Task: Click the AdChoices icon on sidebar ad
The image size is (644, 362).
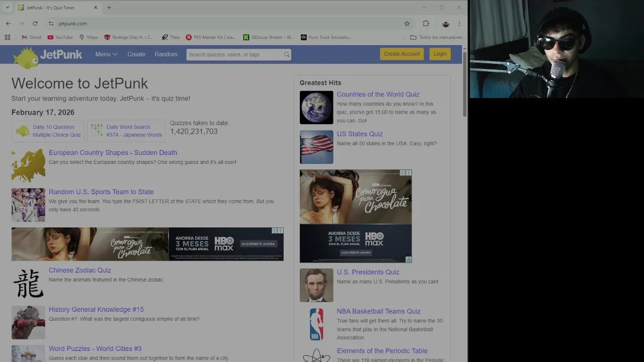Action: 409,259
